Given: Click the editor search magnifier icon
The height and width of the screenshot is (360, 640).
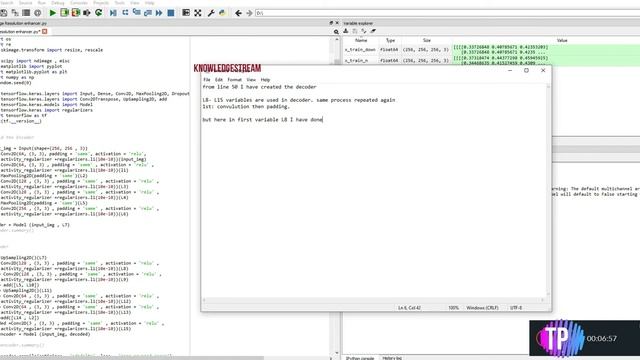Looking at the screenshot, I should tap(336, 31).
